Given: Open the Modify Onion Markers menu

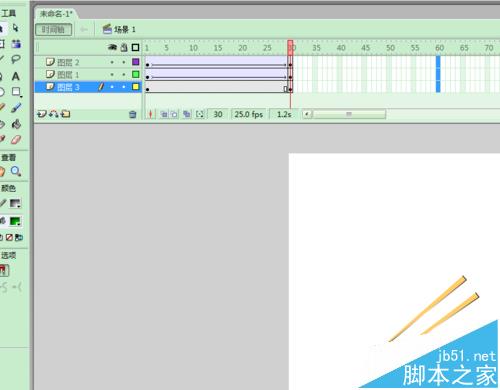Looking at the screenshot, I should pyautogui.click(x=200, y=114).
